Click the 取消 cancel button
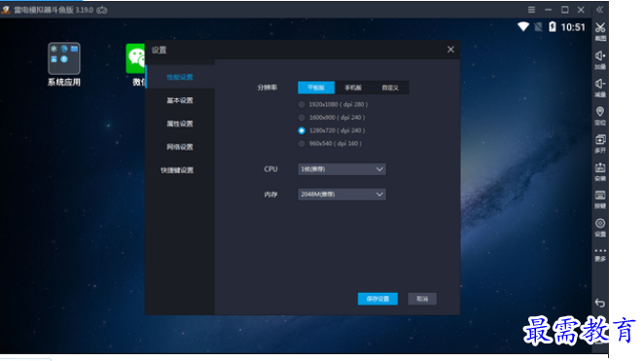The width and height of the screenshot is (644, 361). (422, 299)
